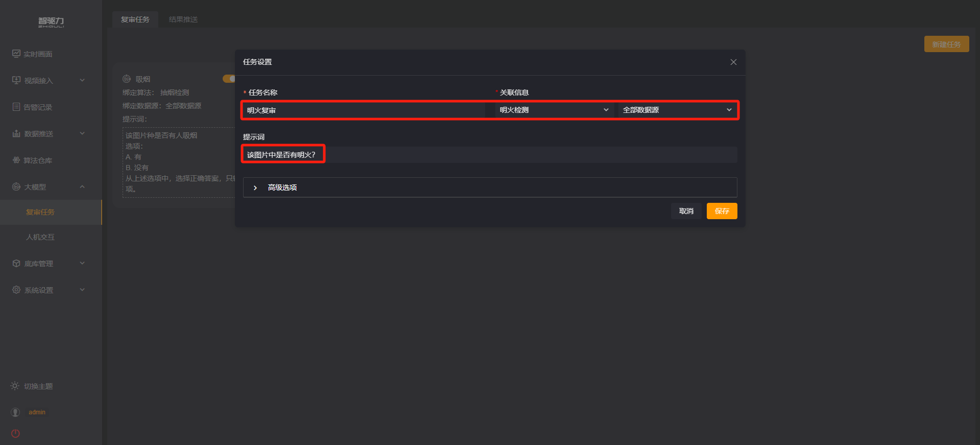Screen dimensions: 980x445
Task: Click the 任务名称 input field
Action: (x=364, y=110)
